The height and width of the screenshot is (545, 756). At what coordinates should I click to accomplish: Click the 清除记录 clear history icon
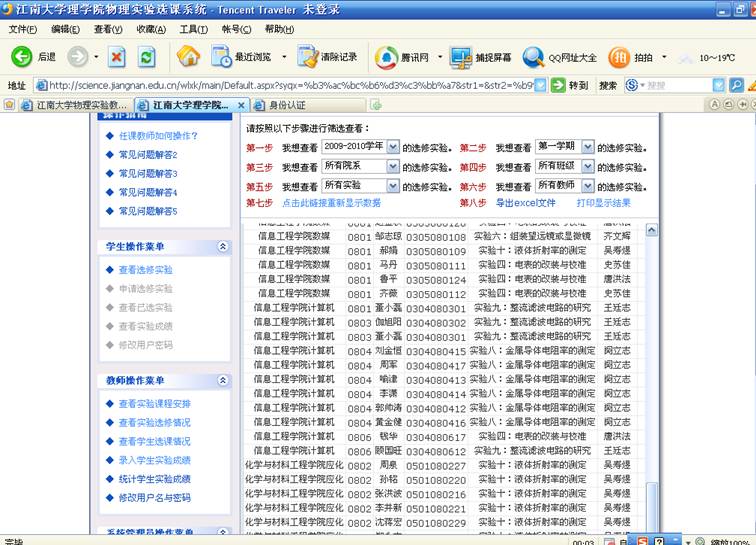[307, 57]
